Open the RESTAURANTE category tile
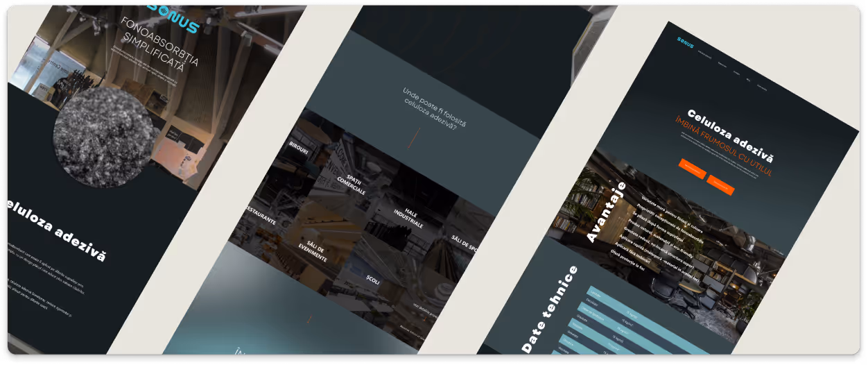This screenshot has height=365, width=868. 261,216
